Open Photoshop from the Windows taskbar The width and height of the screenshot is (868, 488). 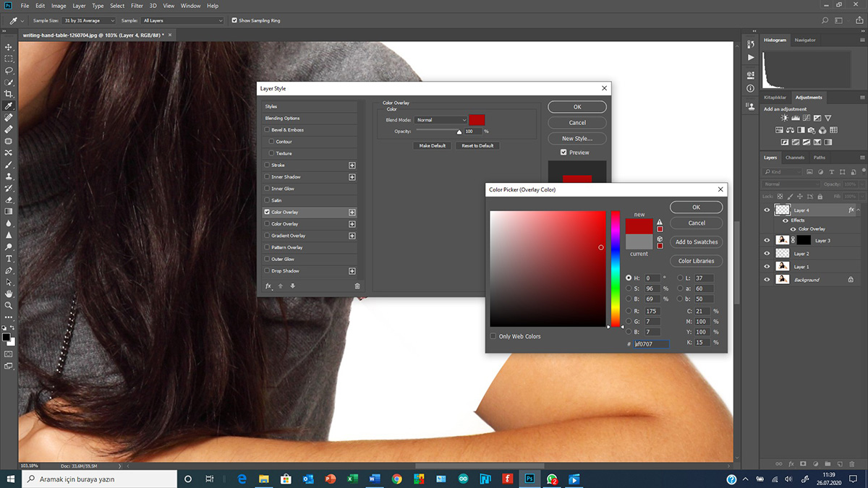coord(529,479)
